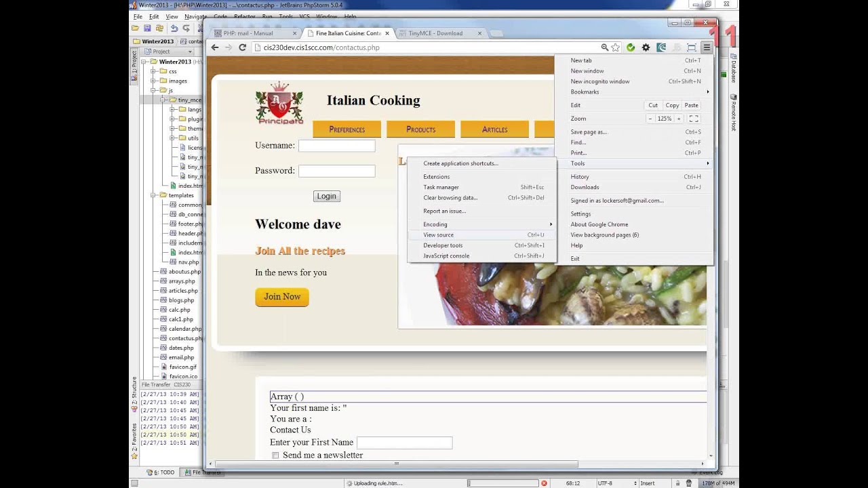Toggle fullscreen from the Zoom row
This screenshot has width=868, height=488.
(x=694, y=119)
